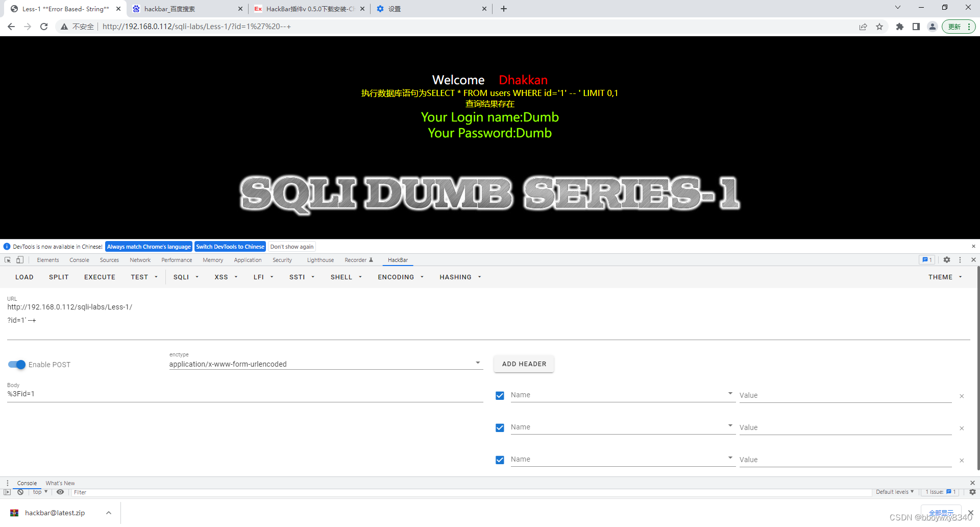The image size is (980, 527).
Task: Click the EXECUTE button in HackBar
Action: [100, 277]
